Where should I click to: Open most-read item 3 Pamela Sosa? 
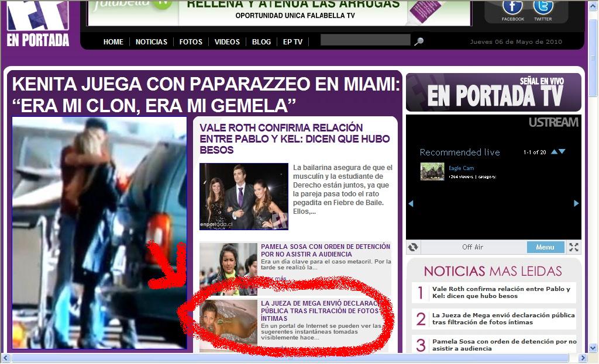pos(504,345)
